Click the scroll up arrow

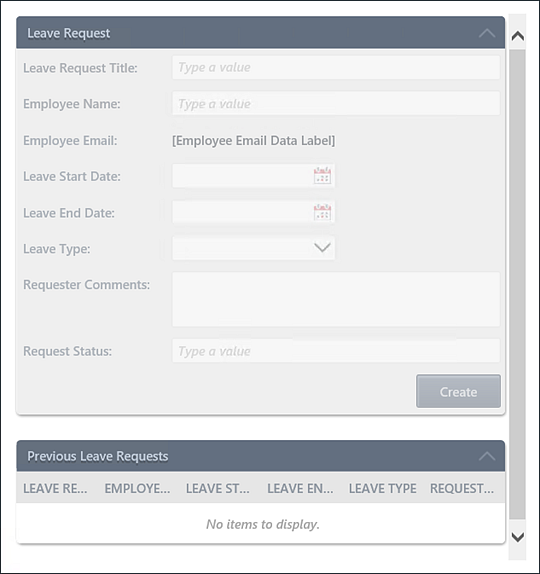click(x=517, y=36)
